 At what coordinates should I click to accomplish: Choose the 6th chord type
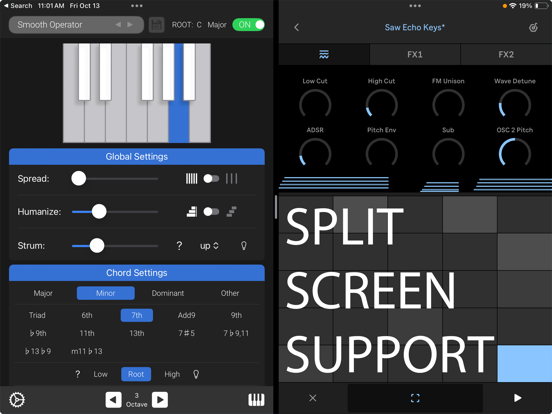pyautogui.click(x=87, y=315)
